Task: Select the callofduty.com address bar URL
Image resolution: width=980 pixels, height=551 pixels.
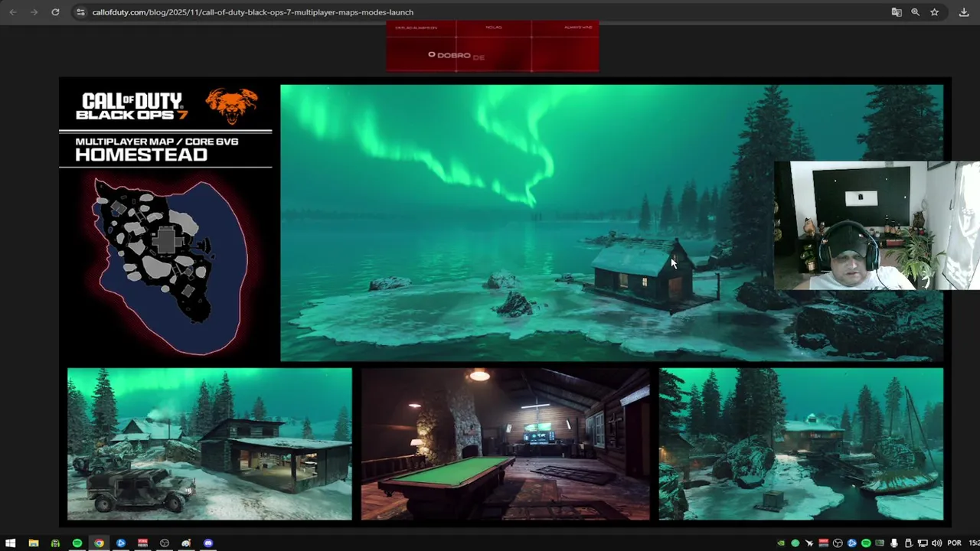Action: pyautogui.click(x=253, y=12)
